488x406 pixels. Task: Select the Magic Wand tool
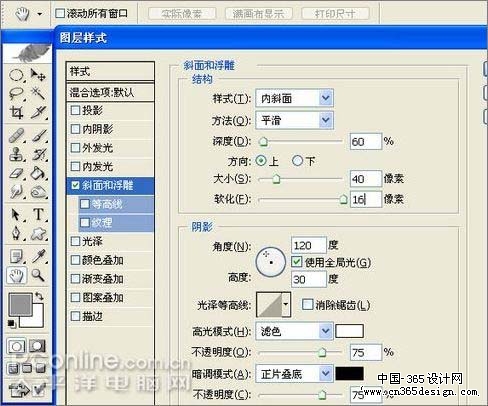[38, 93]
